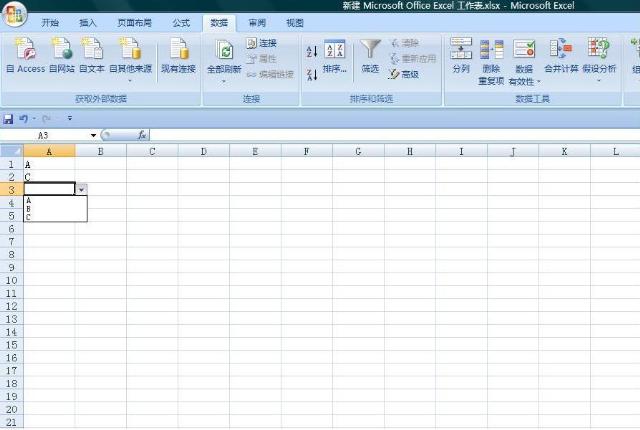This screenshot has width=640, height=430.
Task: Switch to Home (开始) tab
Action: click(50, 23)
